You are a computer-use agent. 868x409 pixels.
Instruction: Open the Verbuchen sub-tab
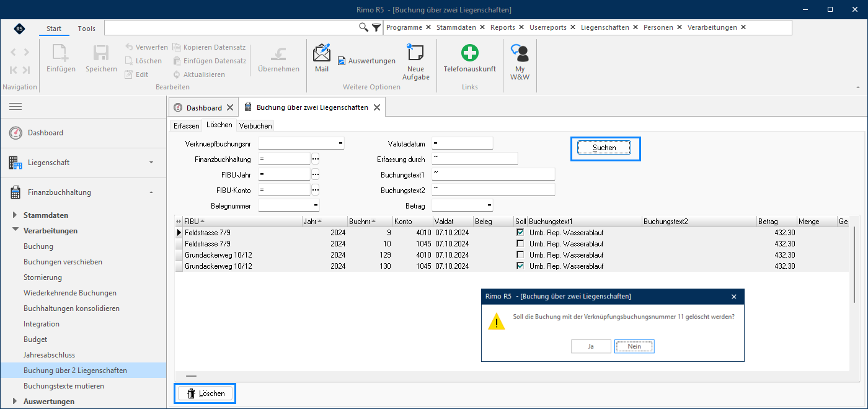[x=255, y=126]
